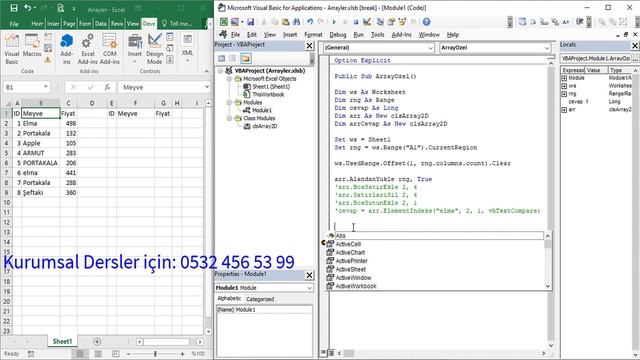
Task: Click the Find binoculars icon in VBA toolbar
Action: [x=296, y=22]
